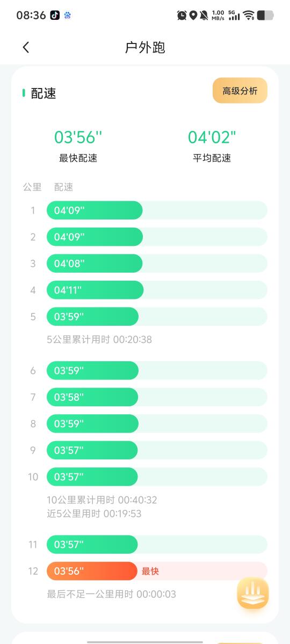This screenshot has width=290, height=644.
Task: Tap the 配速 section heading
Action: coord(44,93)
